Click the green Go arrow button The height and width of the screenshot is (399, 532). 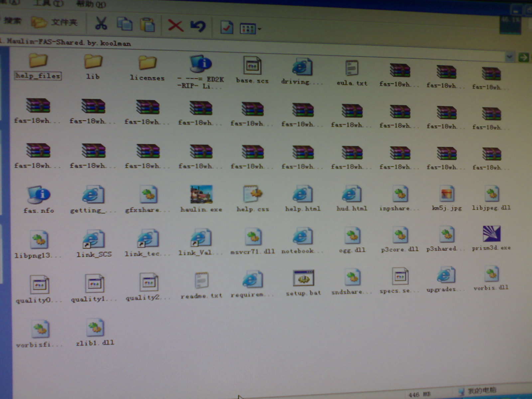(523, 58)
